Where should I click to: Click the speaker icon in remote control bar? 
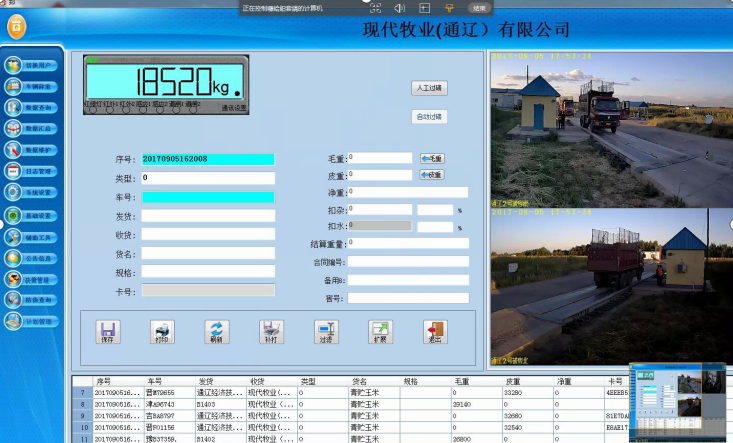[399, 7]
